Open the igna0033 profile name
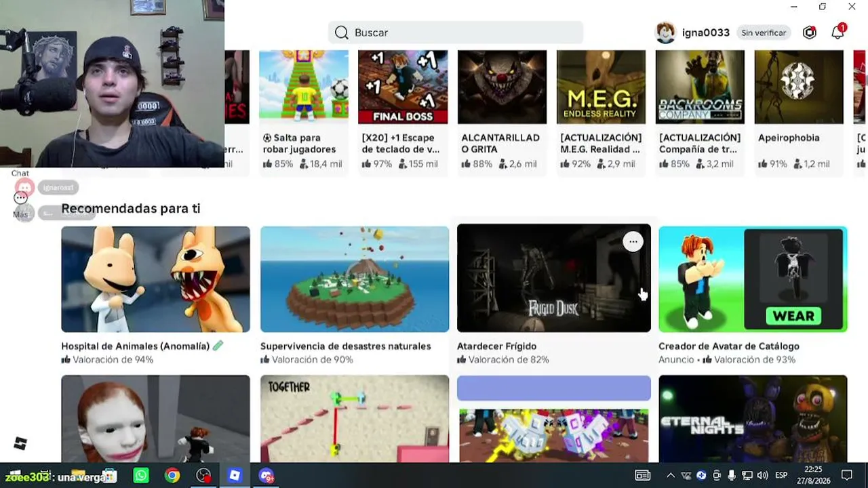868x488 pixels. (706, 33)
